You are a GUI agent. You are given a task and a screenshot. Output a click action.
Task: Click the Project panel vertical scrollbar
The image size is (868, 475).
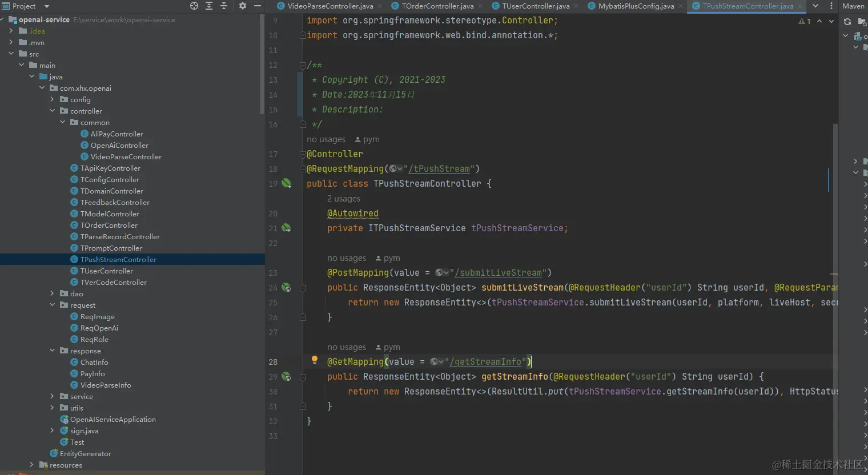click(262, 63)
